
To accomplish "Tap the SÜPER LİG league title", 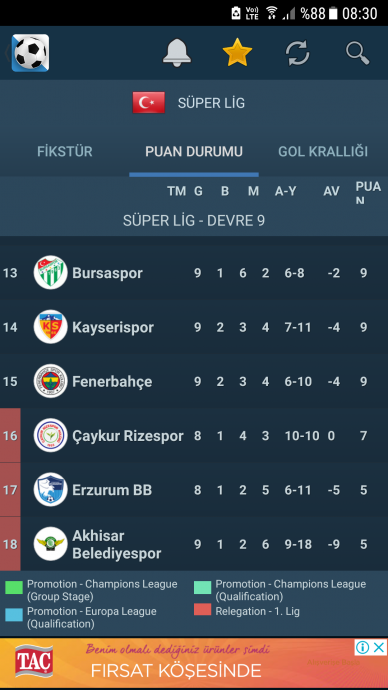I will point(211,103).
